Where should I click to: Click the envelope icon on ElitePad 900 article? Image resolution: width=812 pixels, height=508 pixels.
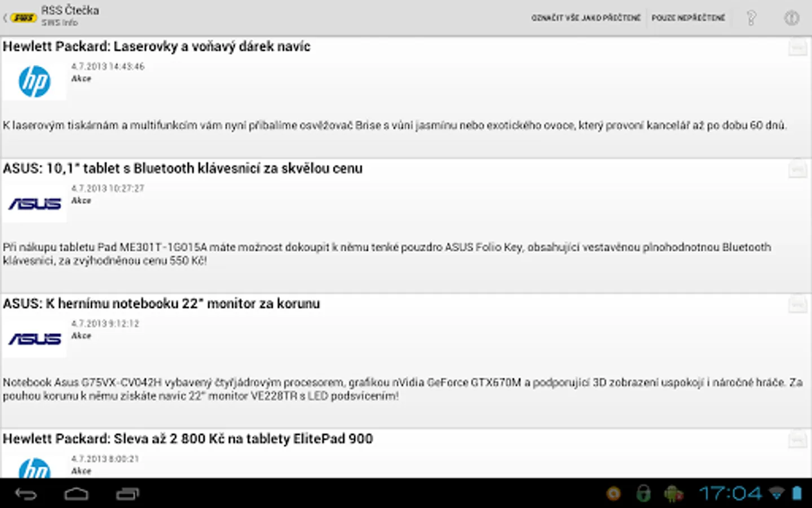pos(797,439)
